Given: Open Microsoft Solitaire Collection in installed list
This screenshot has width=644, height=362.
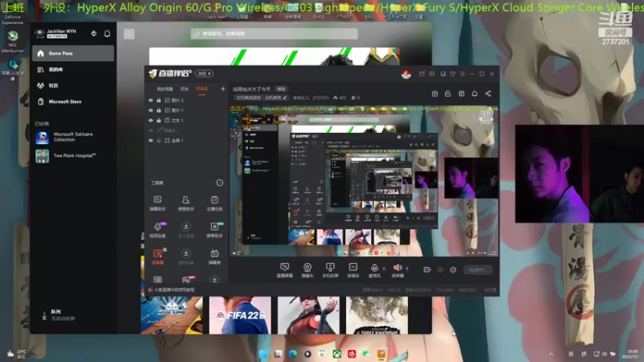Looking at the screenshot, I should click(x=73, y=137).
